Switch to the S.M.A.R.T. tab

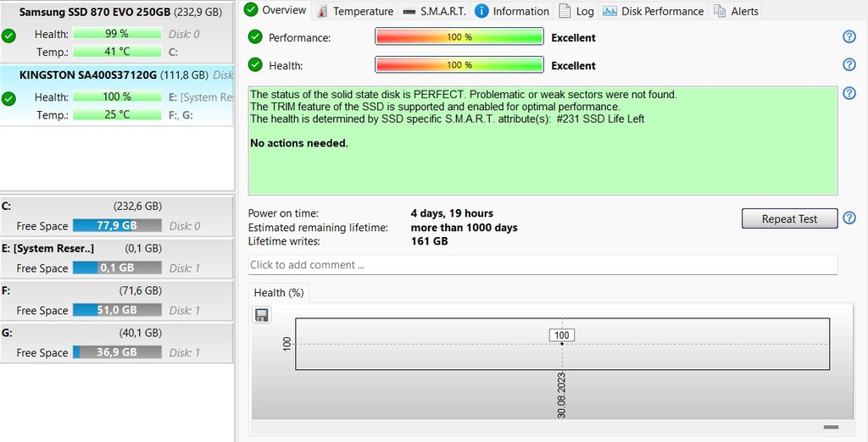pos(434,10)
